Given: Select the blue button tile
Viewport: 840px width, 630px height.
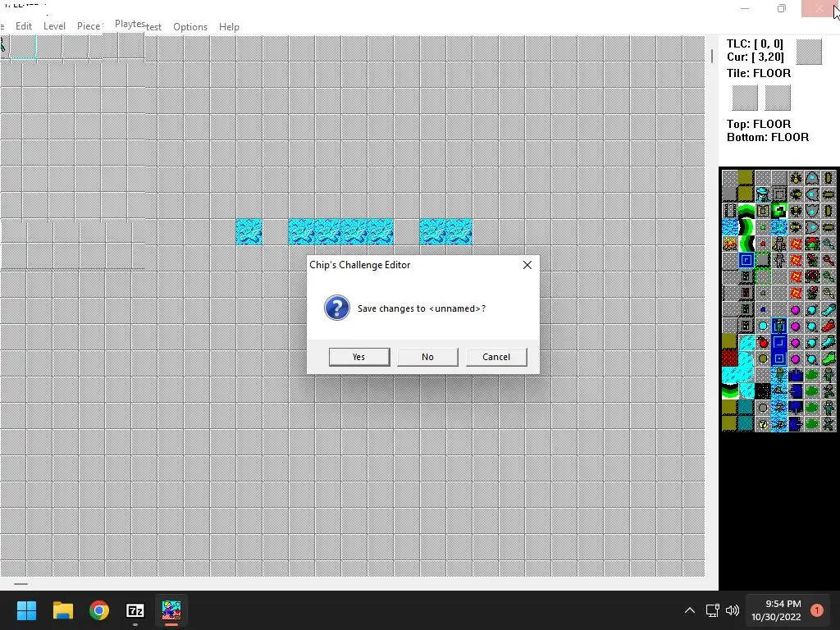Looking at the screenshot, I should coord(763,309).
